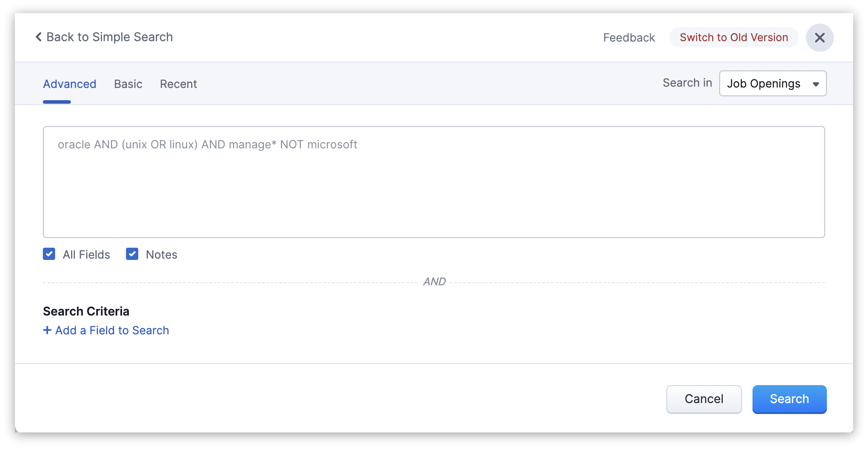Screen dimensions: 868x449
Task: Click the Search Criteria heading
Action: [86, 311]
